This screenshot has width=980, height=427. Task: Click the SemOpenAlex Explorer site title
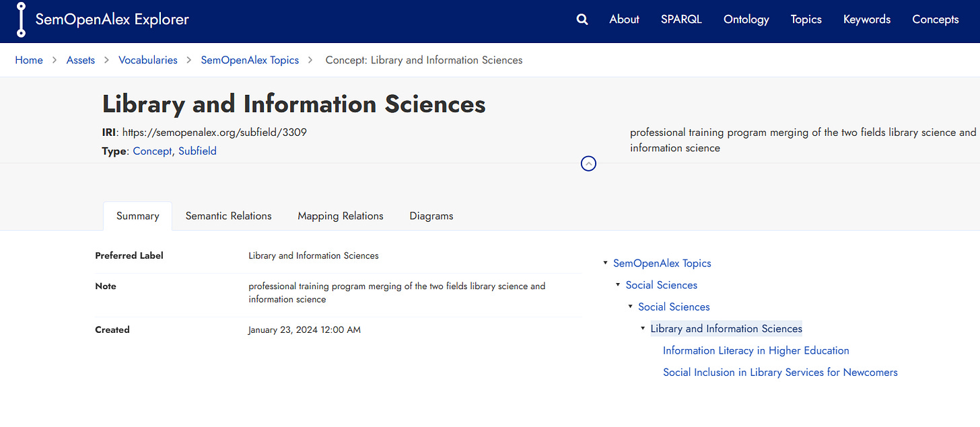pyautogui.click(x=112, y=20)
